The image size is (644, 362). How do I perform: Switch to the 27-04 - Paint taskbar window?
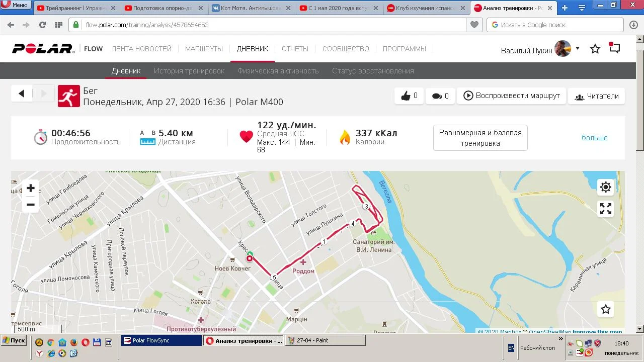pyautogui.click(x=325, y=340)
